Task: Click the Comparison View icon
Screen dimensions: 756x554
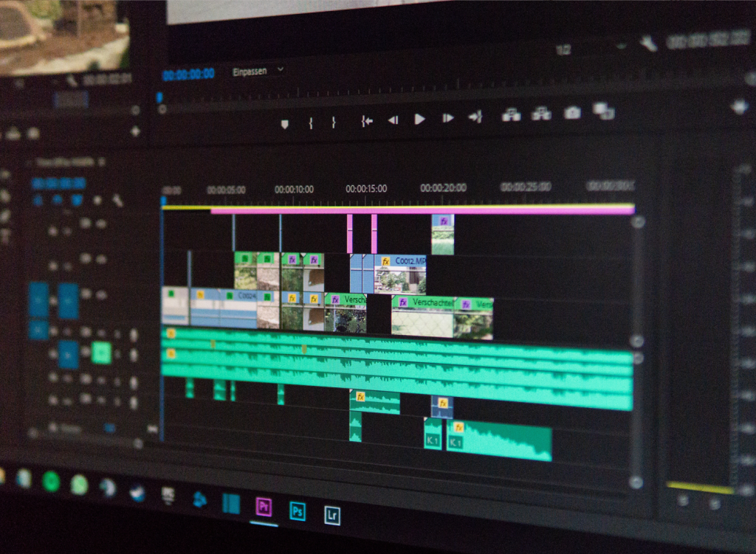Action: coord(603,111)
